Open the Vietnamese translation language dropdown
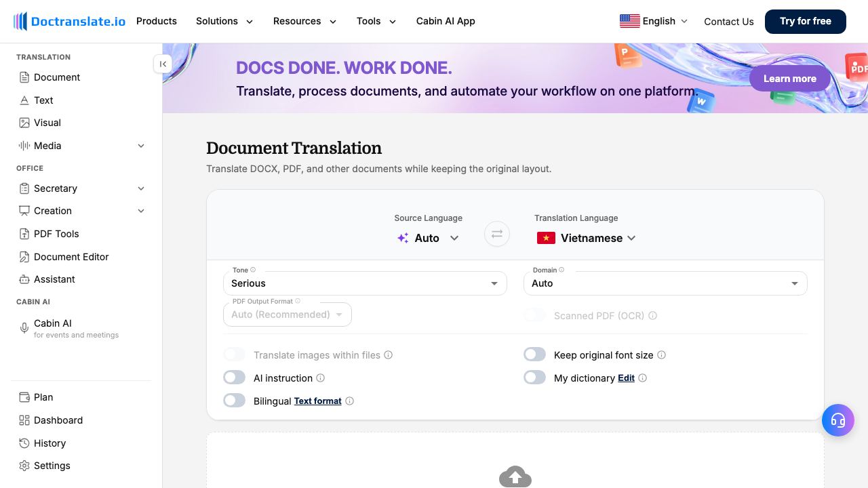Screen dimensions: 868x488 [x=587, y=238]
